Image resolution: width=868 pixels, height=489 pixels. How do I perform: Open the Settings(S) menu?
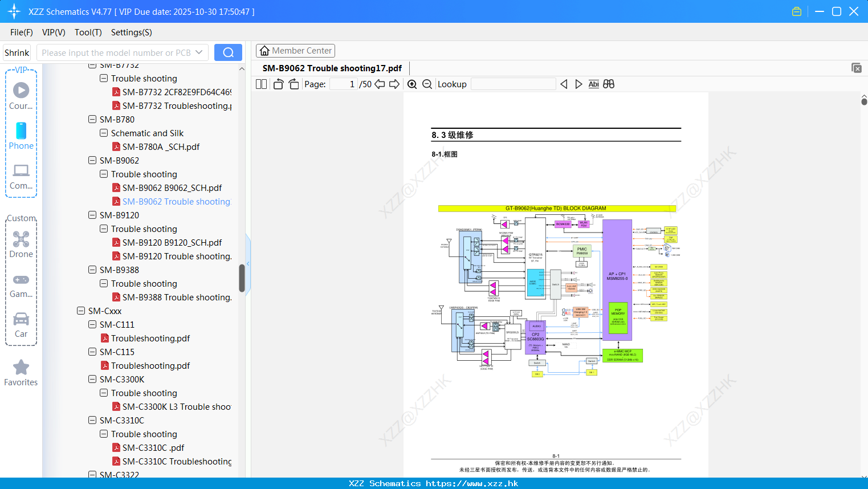pos(132,32)
